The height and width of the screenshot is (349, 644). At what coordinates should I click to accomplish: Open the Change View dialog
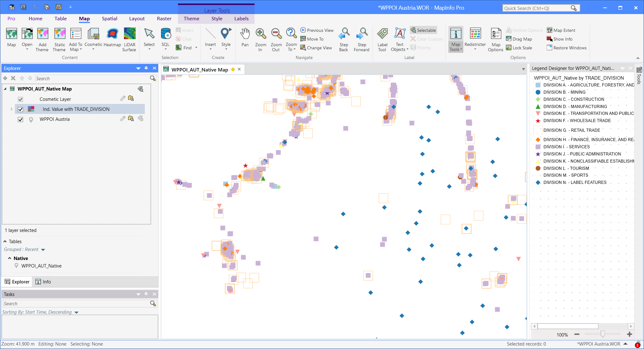click(x=316, y=48)
